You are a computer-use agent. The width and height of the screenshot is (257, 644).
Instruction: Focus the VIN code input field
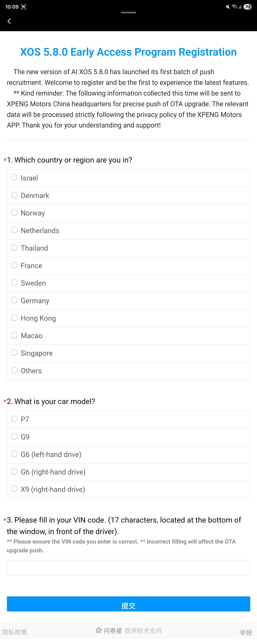(128, 568)
